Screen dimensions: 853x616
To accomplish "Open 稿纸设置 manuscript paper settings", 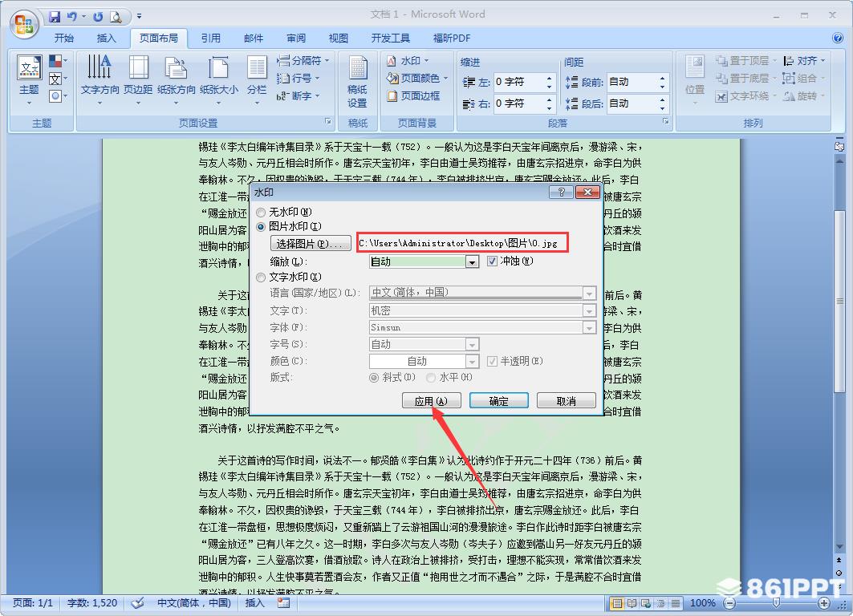I will pyautogui.click(x=357, y=82).
